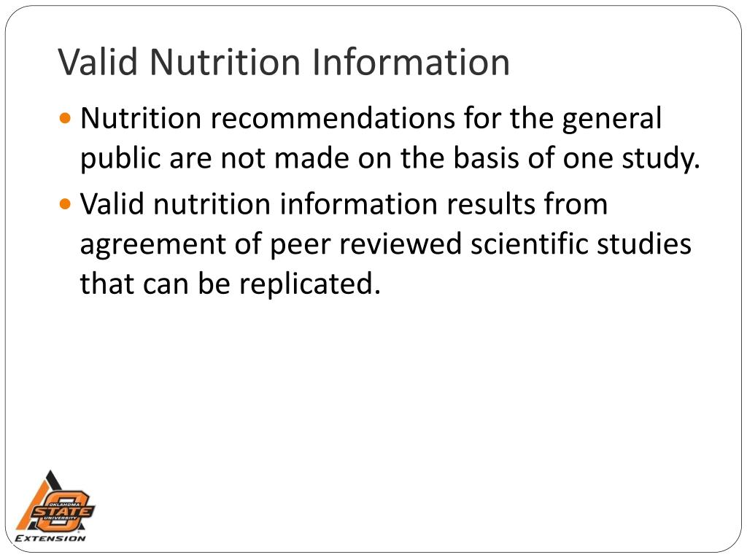
Task: Click the STATE banner inside the logo
Action: pyautogui.click(x=63, y=512)
